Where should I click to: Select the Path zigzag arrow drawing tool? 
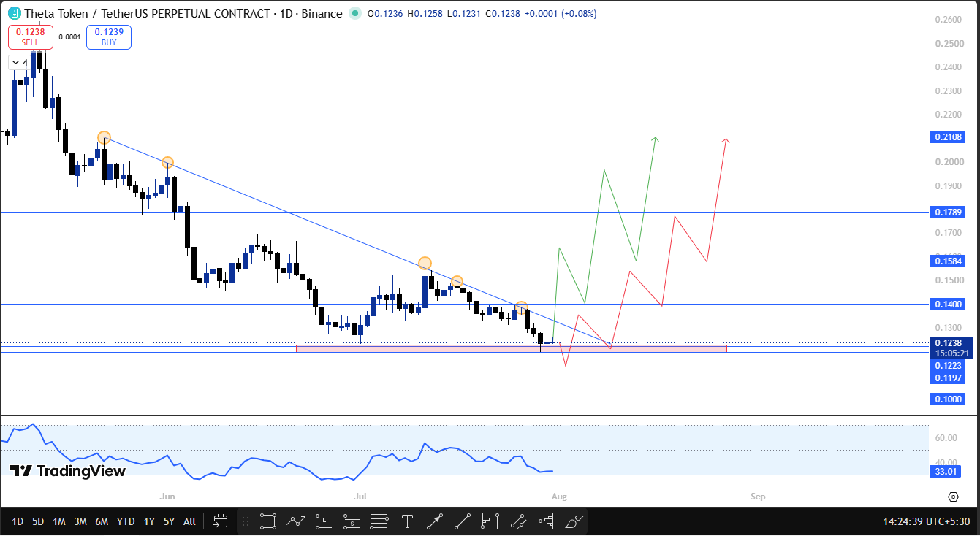[296, 521]
